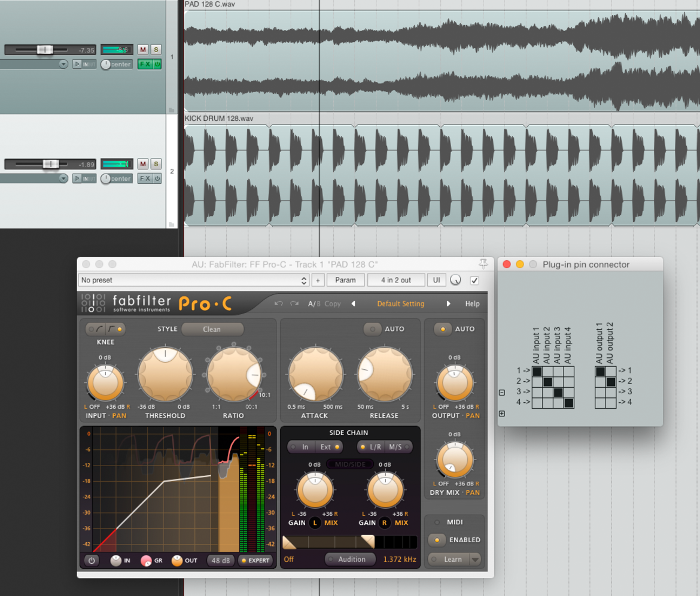The height and width of the screenshot is (596, 700).
Task: Click the redo arrow in Pro-C
Action: [x=294, y=303]
